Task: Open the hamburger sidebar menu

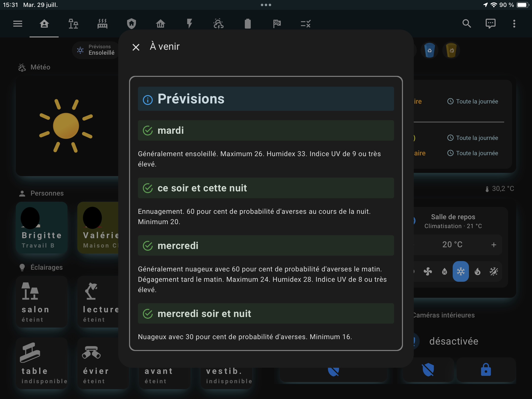Action: [17, 24]
